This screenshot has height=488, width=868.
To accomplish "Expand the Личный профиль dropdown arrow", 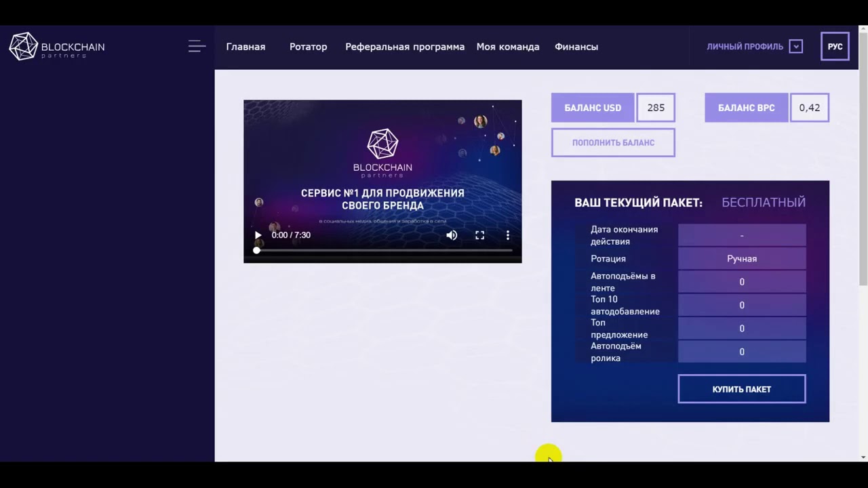I will click(x=796, y=47).
